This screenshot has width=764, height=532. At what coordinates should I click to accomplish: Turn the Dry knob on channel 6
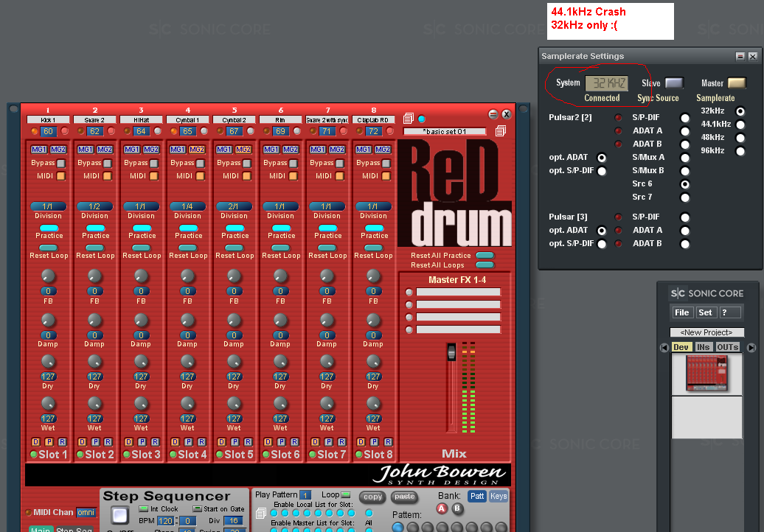(x=281, y=362)
